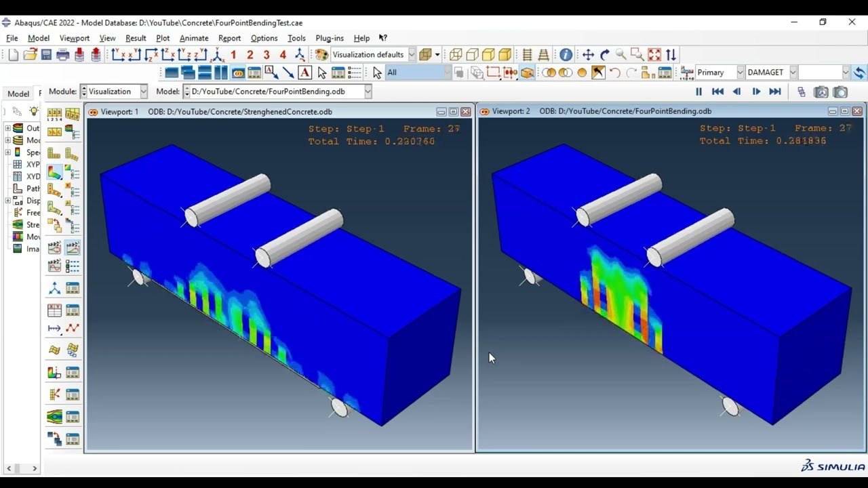
Task: Click the model tree left scroll arrow
Action: [x=9, y=468]
